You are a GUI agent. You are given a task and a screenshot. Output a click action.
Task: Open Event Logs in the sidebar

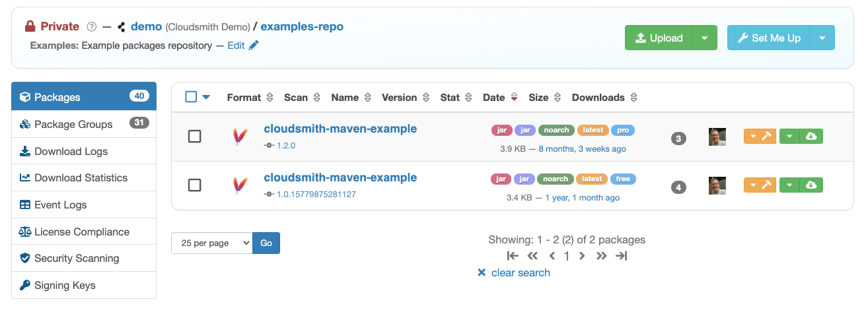point(84,204)
